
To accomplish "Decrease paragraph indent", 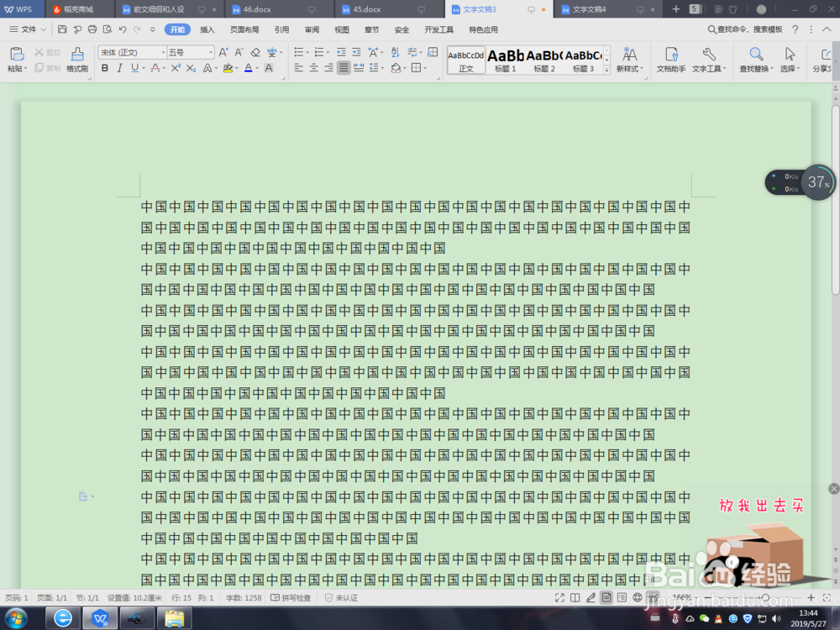I will (x=341, y=52).
